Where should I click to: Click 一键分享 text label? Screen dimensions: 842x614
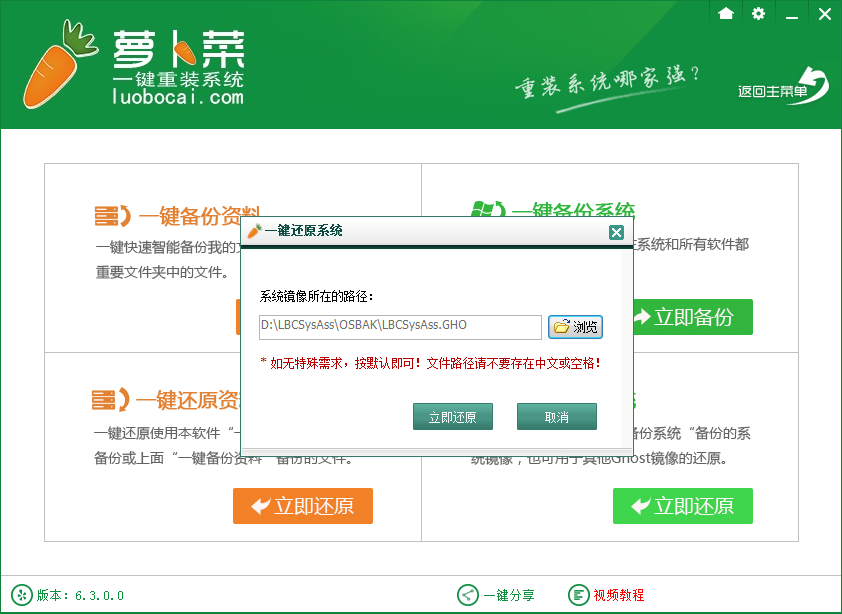pos(509,595)
